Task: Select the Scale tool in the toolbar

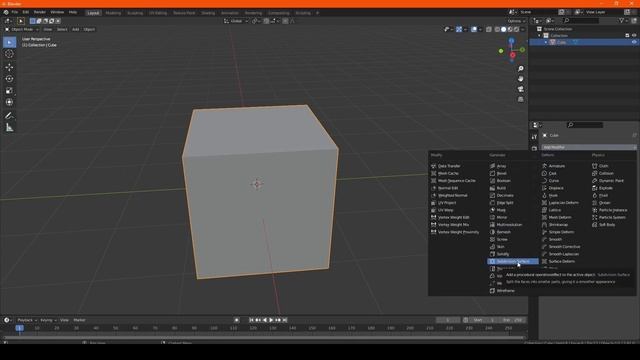Action: pos(9,91)
